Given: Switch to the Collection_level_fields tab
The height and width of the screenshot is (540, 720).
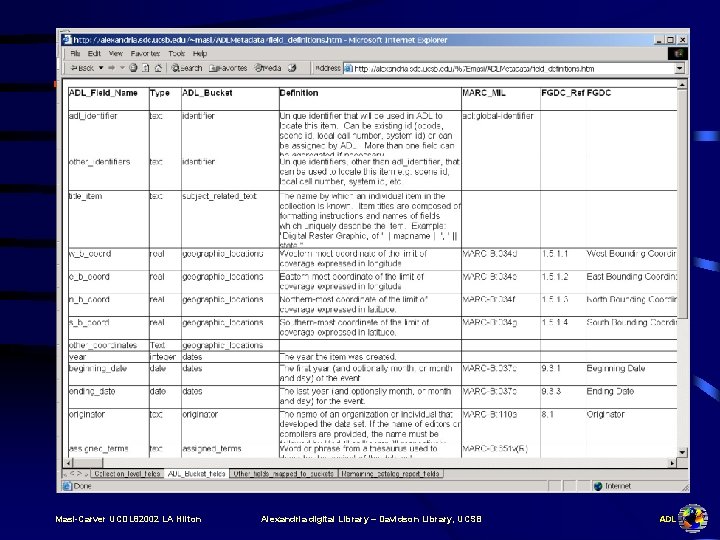Looking at the screenshot, I should 127,473.
